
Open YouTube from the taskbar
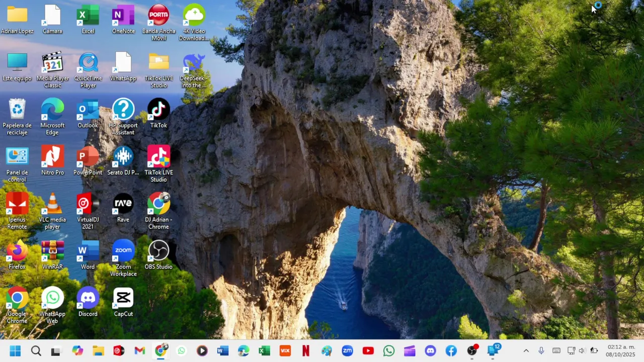tap(368, 351)
